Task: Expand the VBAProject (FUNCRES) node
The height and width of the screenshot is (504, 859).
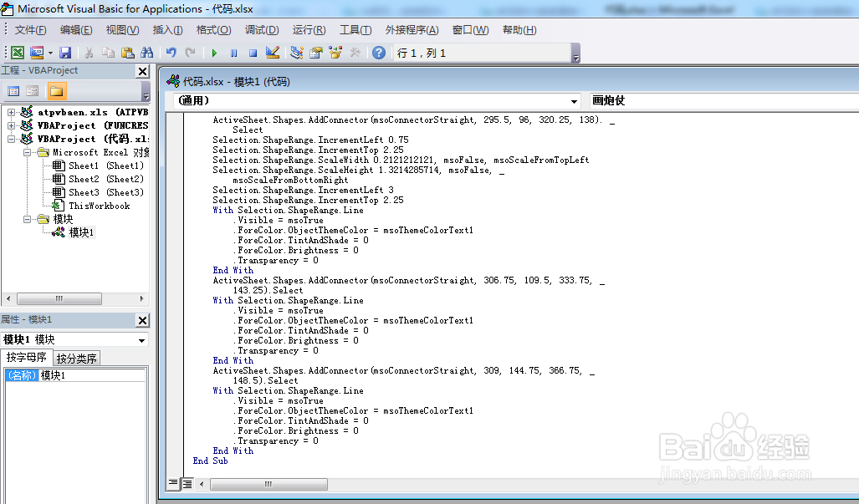Action: (x=11, y=125)
